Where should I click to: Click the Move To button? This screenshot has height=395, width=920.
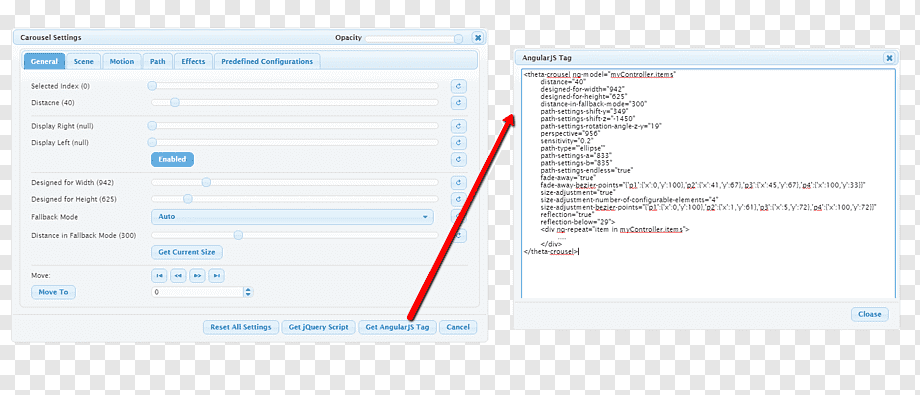[x=53, y=292]
